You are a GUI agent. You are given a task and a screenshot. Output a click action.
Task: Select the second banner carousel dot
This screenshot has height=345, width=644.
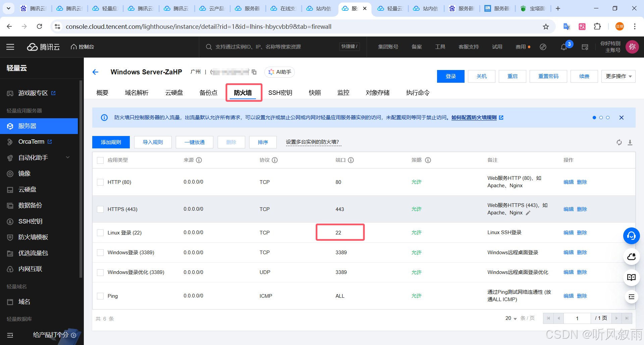[601, 118]
